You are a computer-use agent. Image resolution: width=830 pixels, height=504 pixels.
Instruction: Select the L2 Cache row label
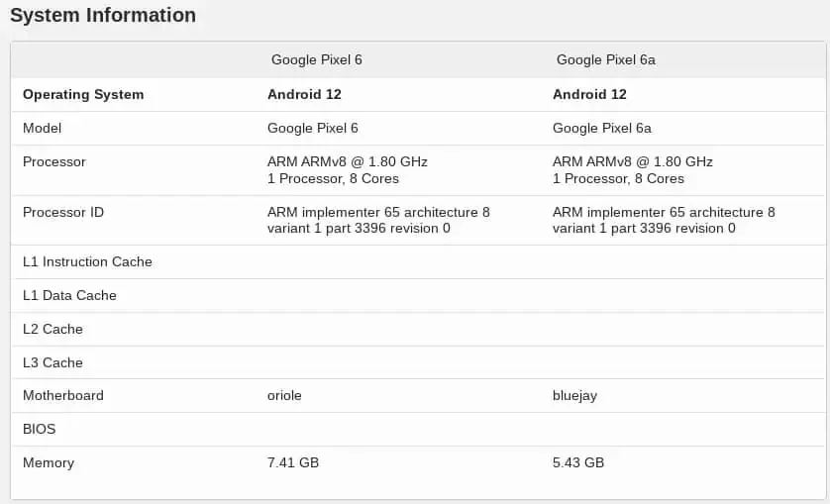tap(52, 330)
